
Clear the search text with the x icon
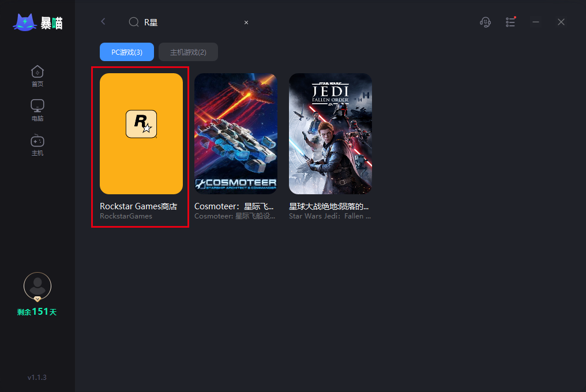pos(246,22)
